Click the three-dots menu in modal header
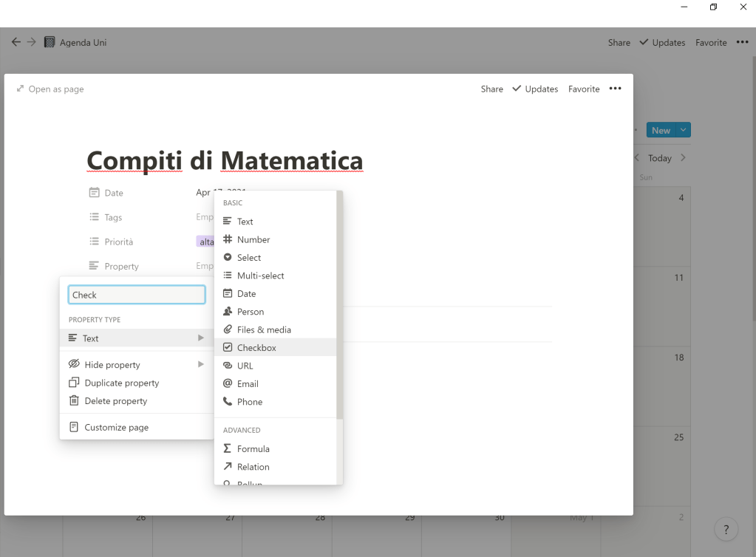This screenshot has width=756, height=557. point(615,89)
